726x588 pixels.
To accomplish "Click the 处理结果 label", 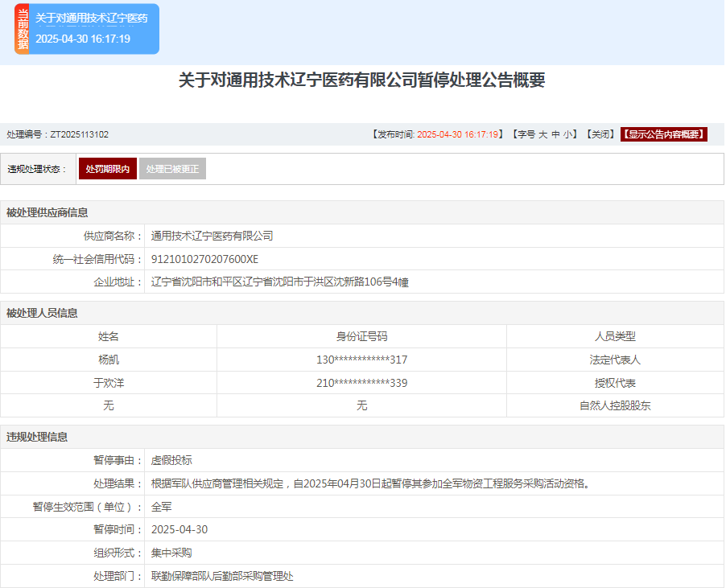I will [118, 483].
